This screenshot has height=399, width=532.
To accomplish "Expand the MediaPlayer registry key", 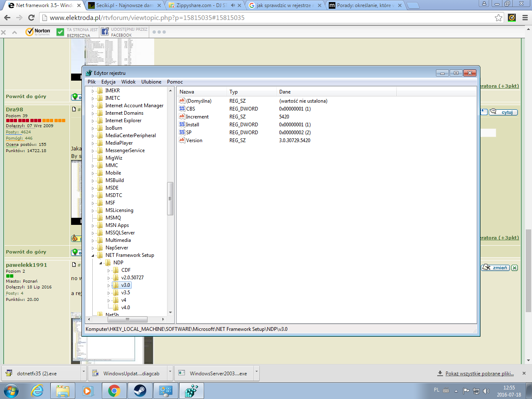I will tap(93, 143).
